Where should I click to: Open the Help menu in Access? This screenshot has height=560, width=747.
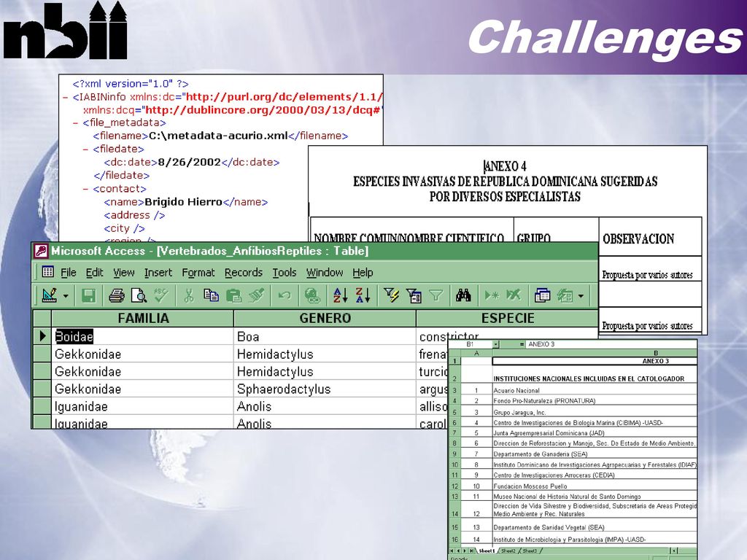[x=363, y=273]
